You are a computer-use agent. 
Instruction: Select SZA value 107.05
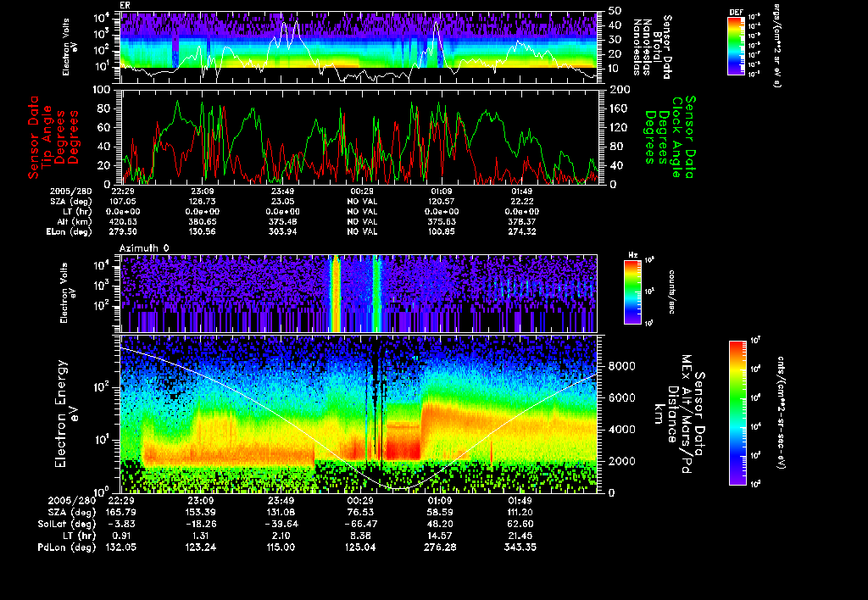(123, 202)
